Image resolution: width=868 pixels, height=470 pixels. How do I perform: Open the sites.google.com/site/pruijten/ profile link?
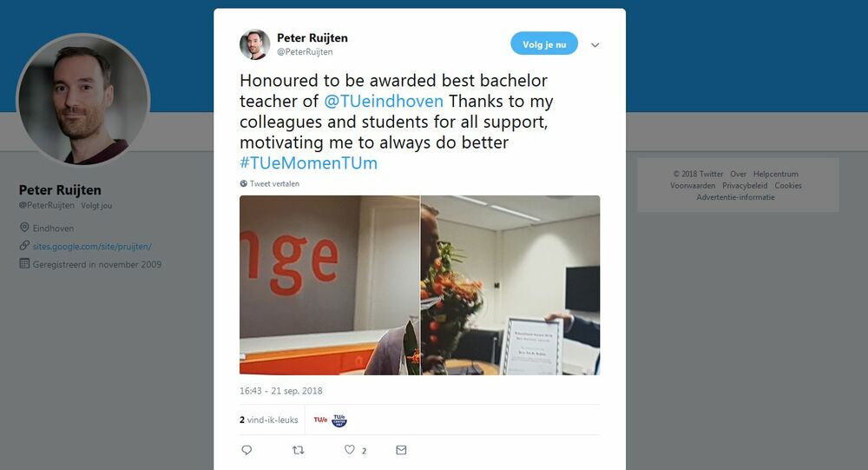(92, 247)
